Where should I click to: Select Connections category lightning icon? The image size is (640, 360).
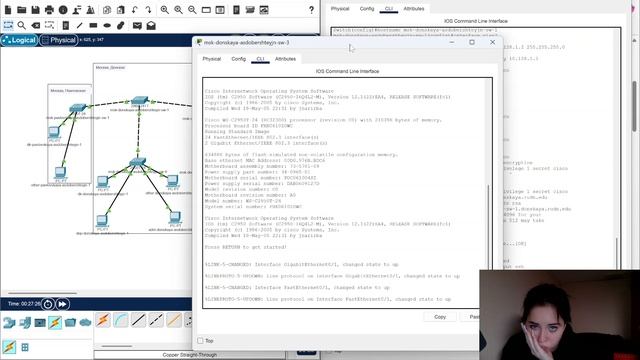(55, 322)
